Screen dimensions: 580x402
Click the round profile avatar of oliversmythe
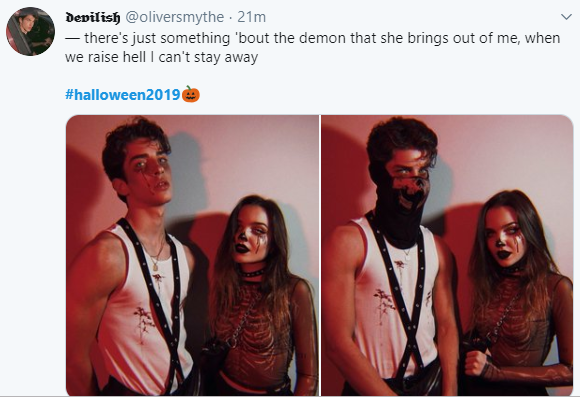click(x=30, y=31)
